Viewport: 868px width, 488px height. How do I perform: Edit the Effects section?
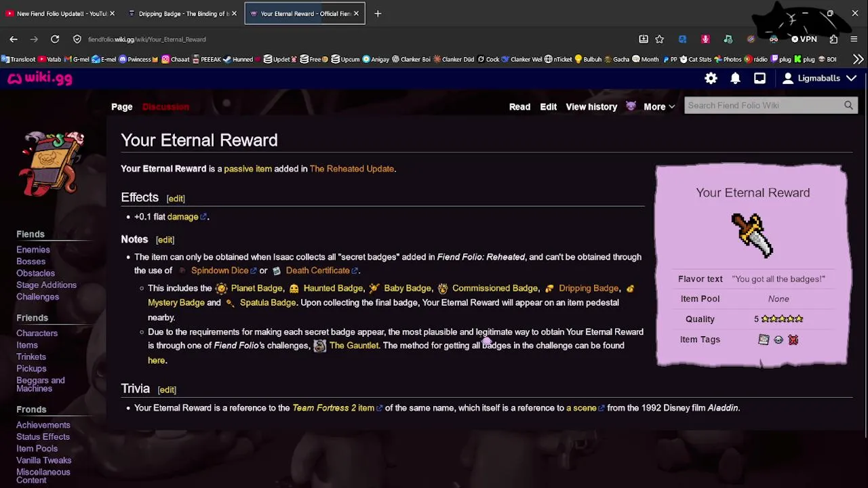(176, 199)
